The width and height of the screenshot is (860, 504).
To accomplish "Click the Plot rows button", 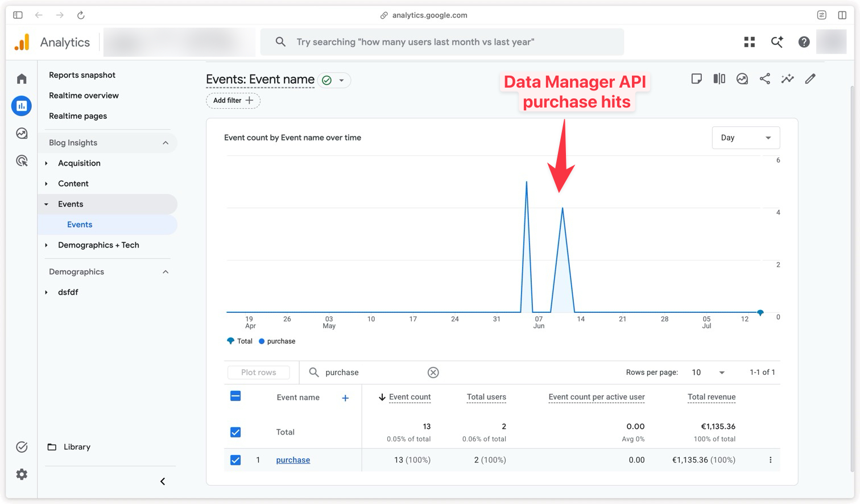I will click(258, 373).
